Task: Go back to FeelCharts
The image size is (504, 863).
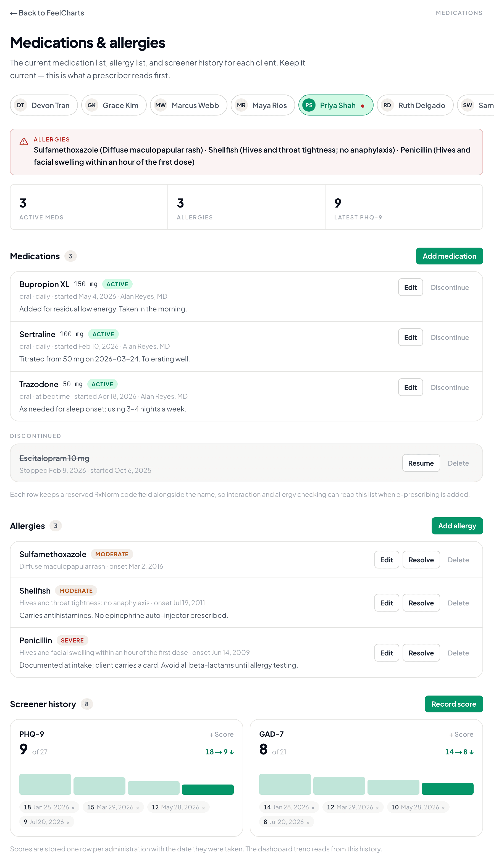Action: pyautogui.click(x=47, y=13)
